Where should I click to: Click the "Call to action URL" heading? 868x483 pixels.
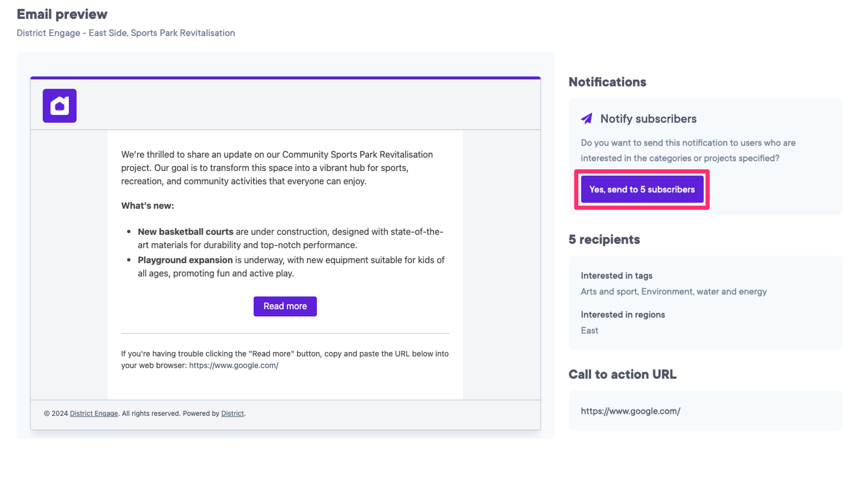[622, 374]
